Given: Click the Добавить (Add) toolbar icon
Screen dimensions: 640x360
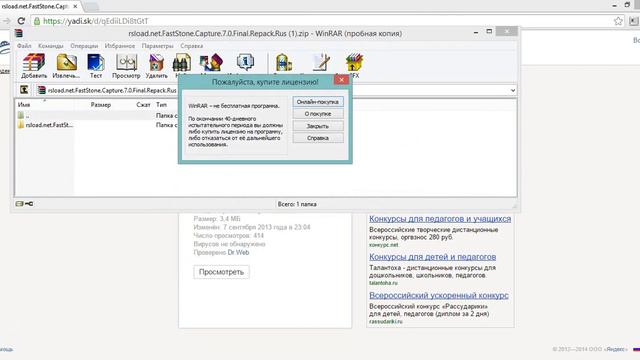Looking at the screenshot, I should pyautogui.click(x=34, y=65).
